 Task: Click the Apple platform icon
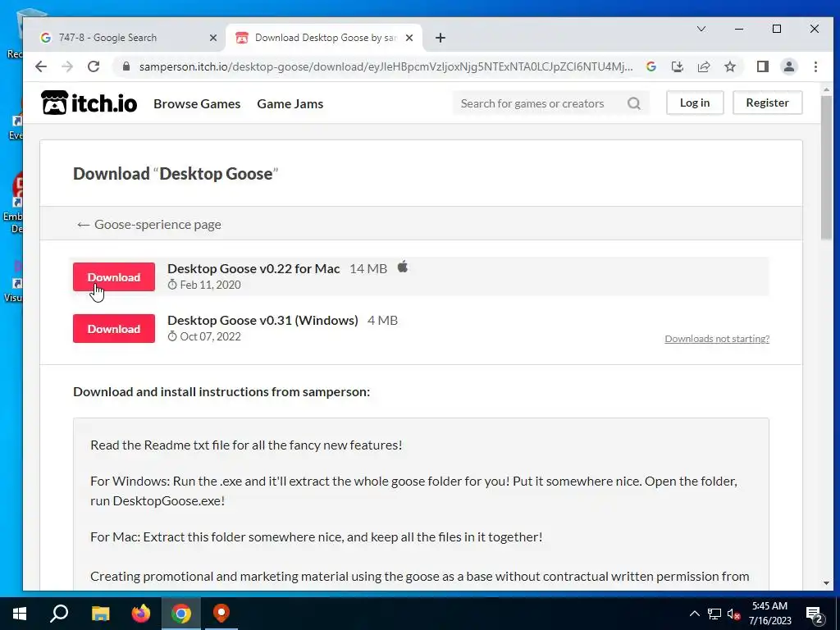(403, 267)
